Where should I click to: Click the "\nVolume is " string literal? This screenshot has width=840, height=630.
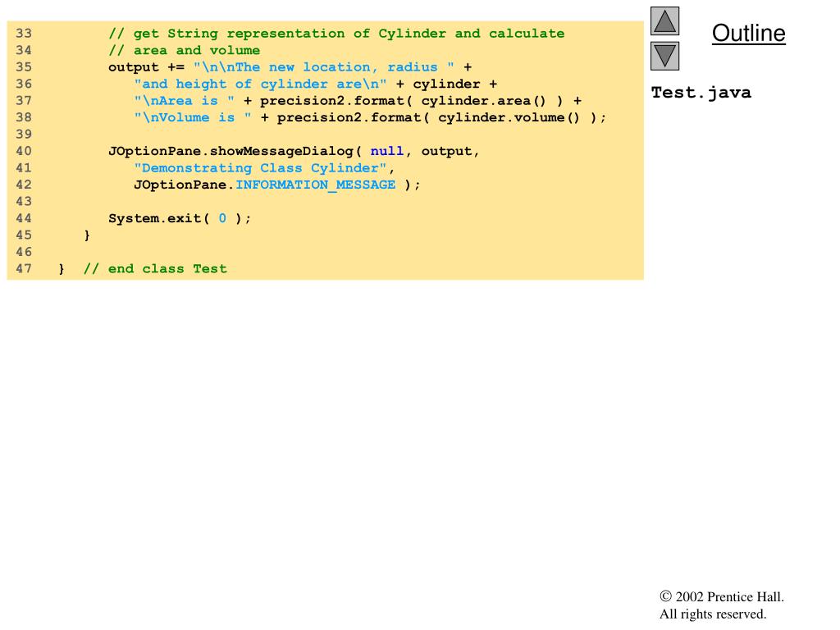(x=193, y=117)
